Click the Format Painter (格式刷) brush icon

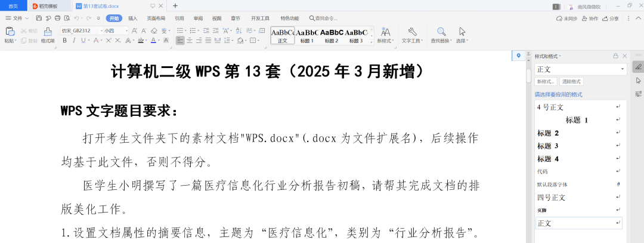tap(48, 32)
